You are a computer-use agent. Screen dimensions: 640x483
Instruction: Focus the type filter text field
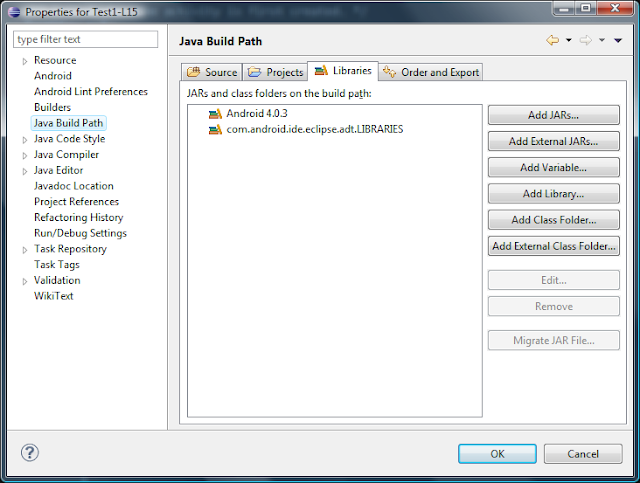coord(85,39)
